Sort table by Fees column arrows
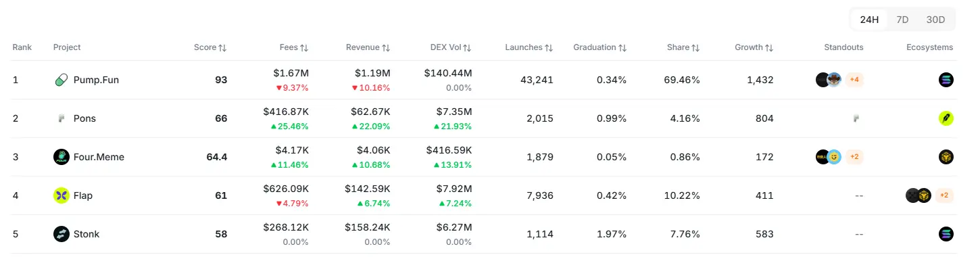This screenshot has height=257, width=980. tap(304, 48)
